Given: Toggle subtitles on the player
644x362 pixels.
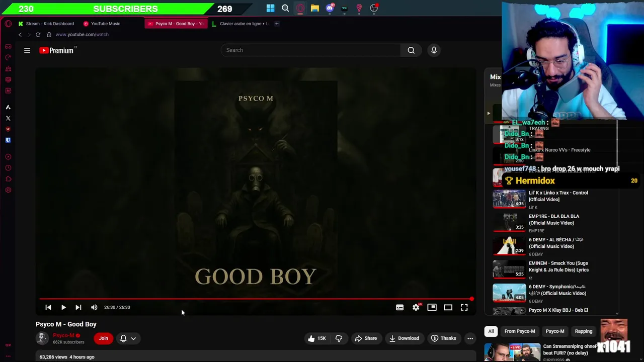Looking at the screenshot, I should point(399,307).
